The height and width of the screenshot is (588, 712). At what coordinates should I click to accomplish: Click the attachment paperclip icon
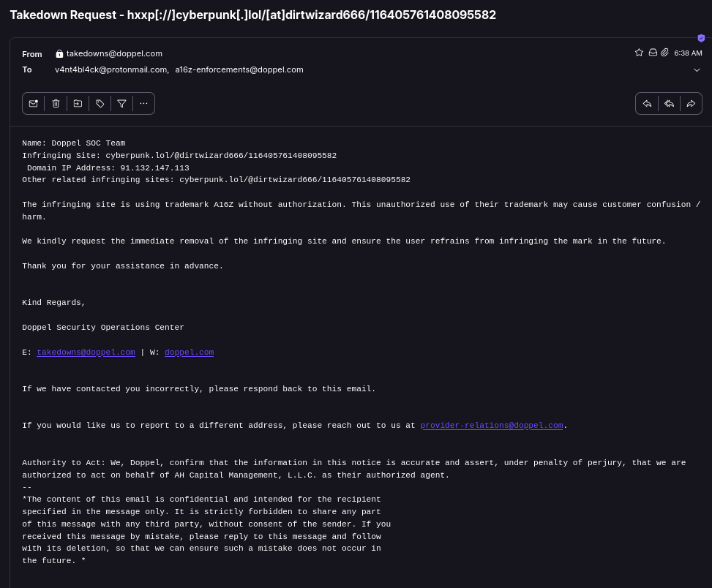664,53
